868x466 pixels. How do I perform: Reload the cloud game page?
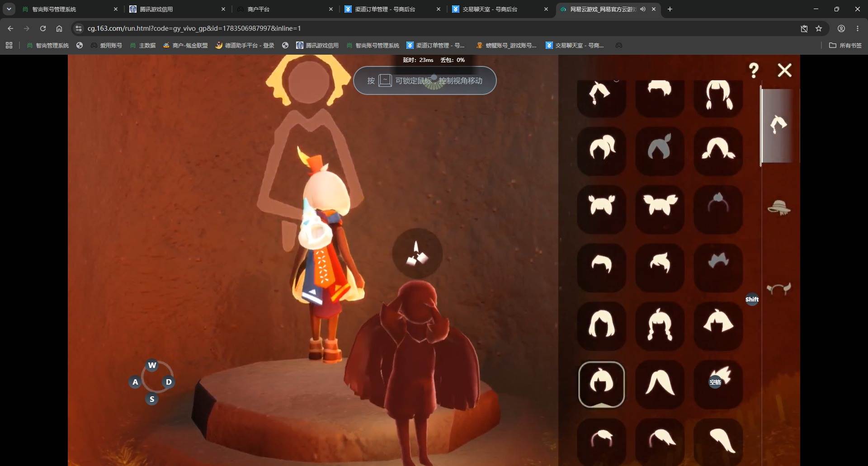click(43, 28)
